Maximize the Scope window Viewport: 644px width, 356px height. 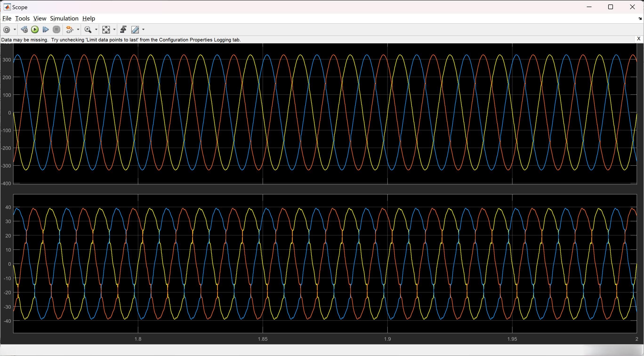pos(611,7)
